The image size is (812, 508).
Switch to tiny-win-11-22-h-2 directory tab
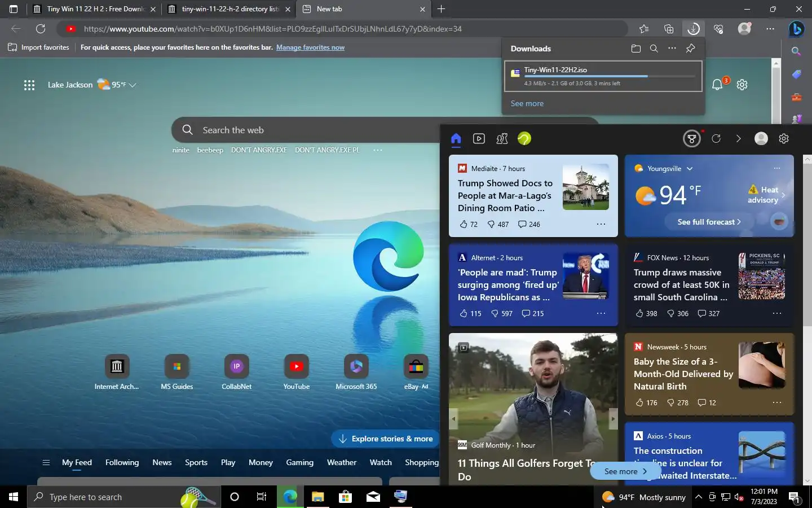[229, 9]
